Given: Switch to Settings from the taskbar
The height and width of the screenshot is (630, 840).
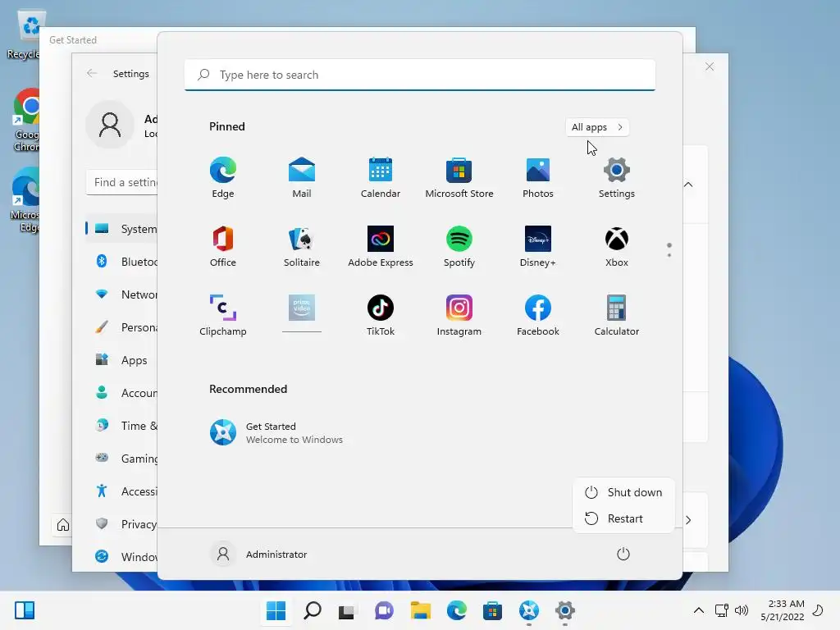Looking at the screenshot, I should pos(564,610).
